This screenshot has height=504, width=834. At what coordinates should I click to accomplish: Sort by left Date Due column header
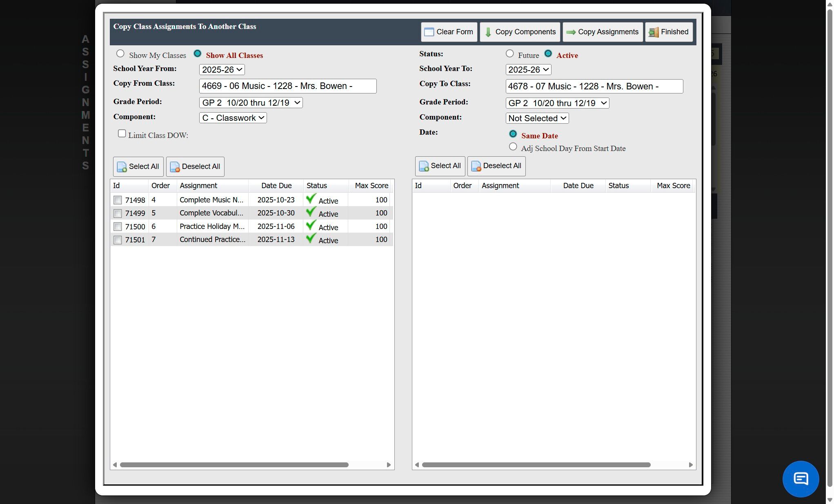pos(276,186)
